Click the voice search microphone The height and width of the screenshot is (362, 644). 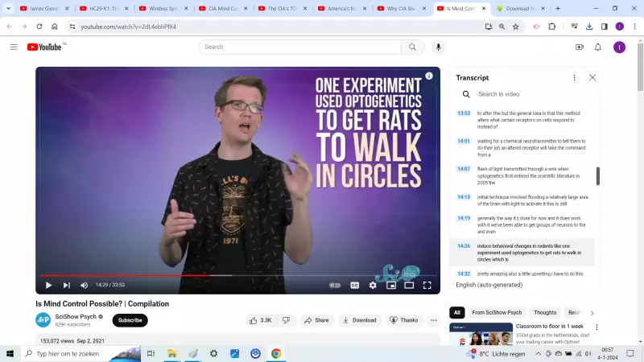tap(438, 47)
